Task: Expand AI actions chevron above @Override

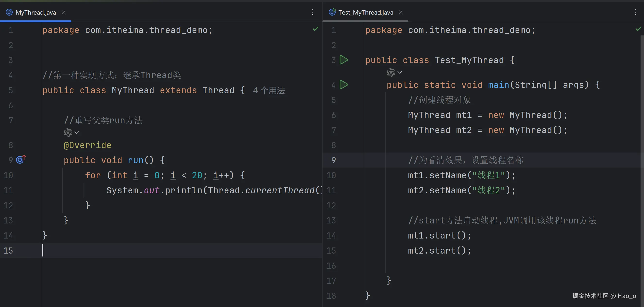Action: pyautogui.click(x=77, y=133)
